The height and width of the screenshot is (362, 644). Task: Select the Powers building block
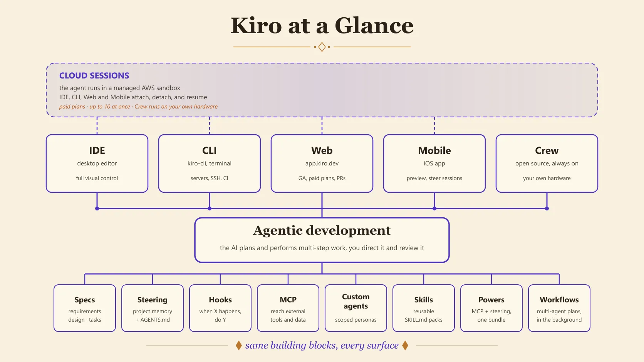(491, 308)
